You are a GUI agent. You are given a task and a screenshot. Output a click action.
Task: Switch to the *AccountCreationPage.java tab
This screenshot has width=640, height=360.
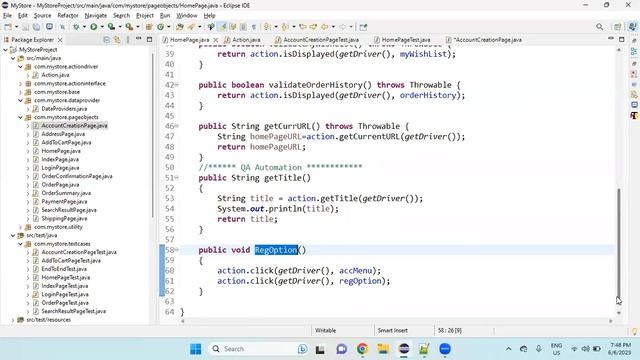pyautogui.click(x=488, y=40)
